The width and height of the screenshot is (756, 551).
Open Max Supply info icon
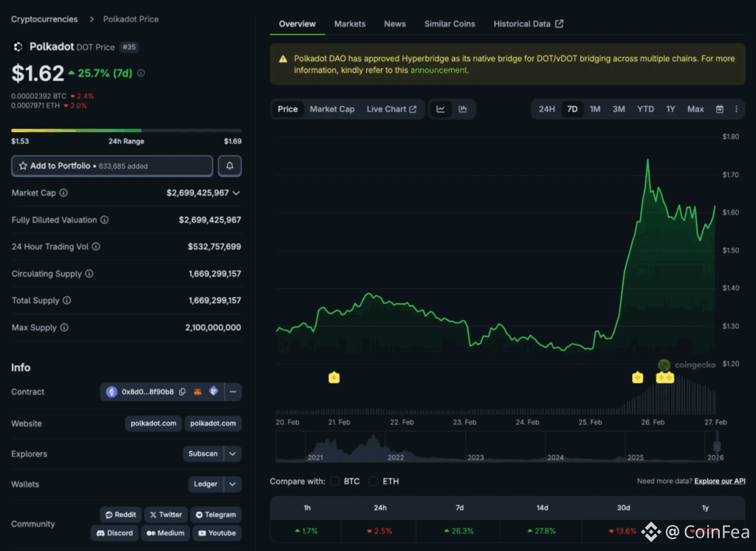point(64,328)
